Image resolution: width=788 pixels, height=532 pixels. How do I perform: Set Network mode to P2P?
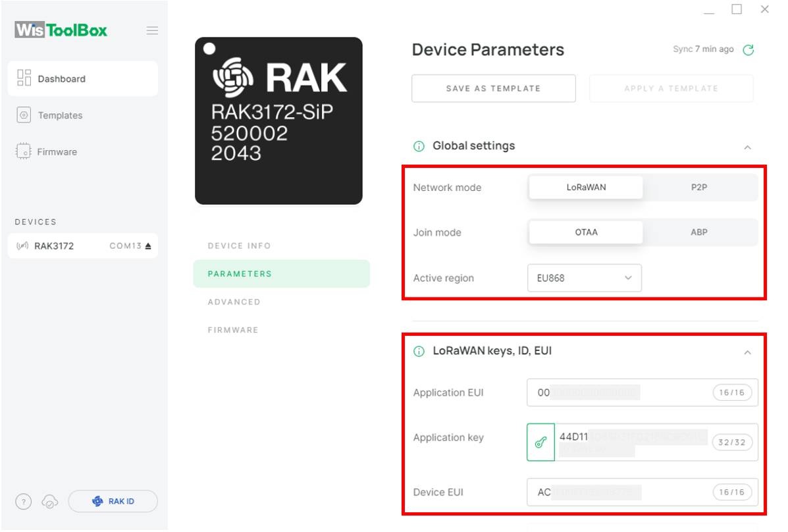[699, 187]
